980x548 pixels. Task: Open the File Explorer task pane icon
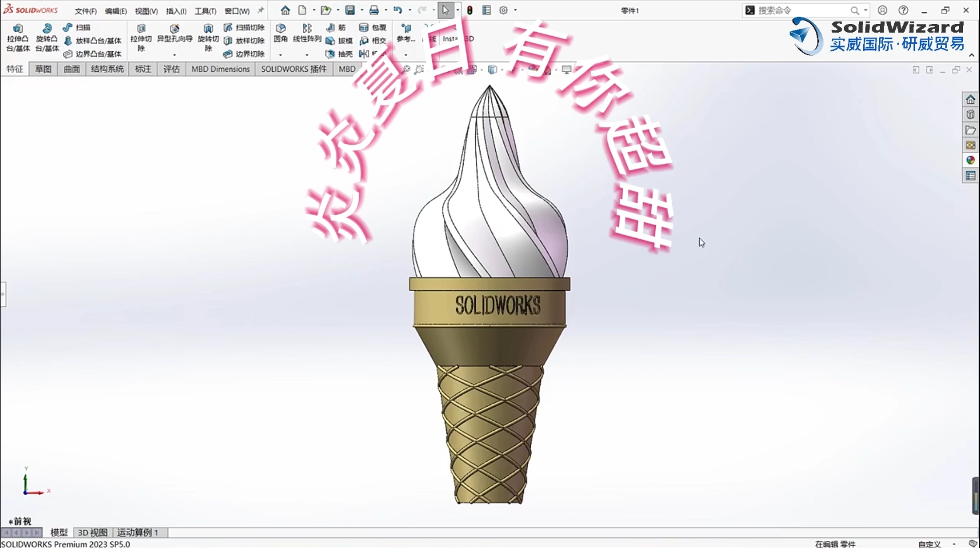point(971,130)
